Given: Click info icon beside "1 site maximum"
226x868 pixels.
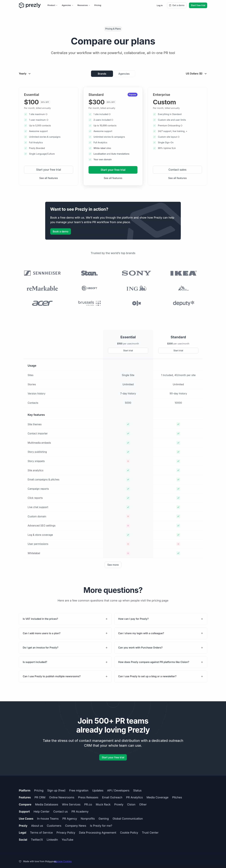Looking at the screenshot, I should [46, 114].
